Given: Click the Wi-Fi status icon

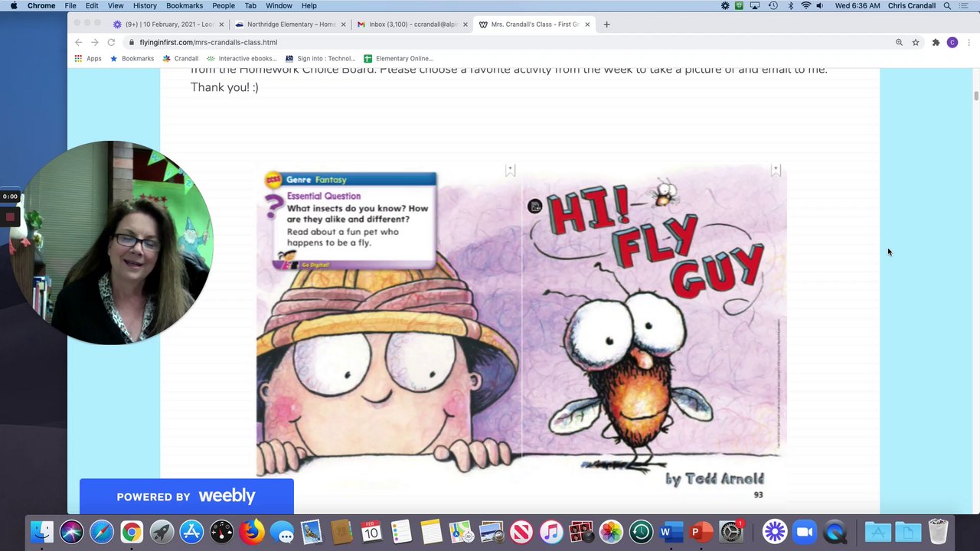Looking at the screenshot, I should [805, 5].
